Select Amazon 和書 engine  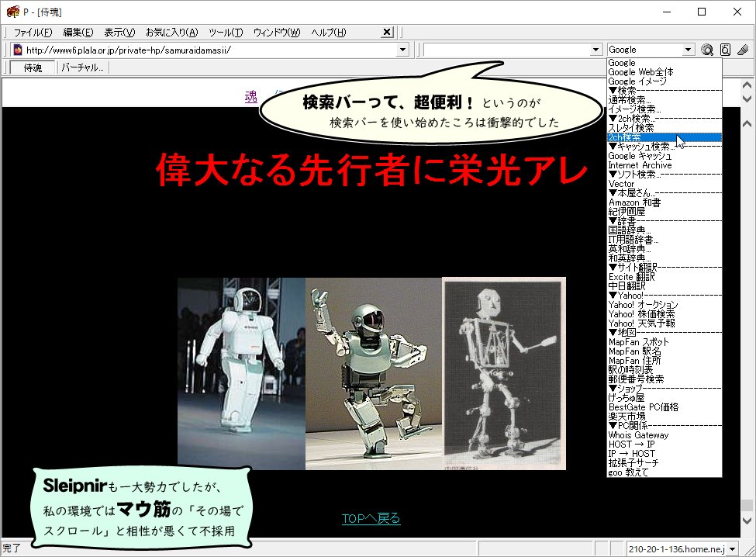coord(665,202)
